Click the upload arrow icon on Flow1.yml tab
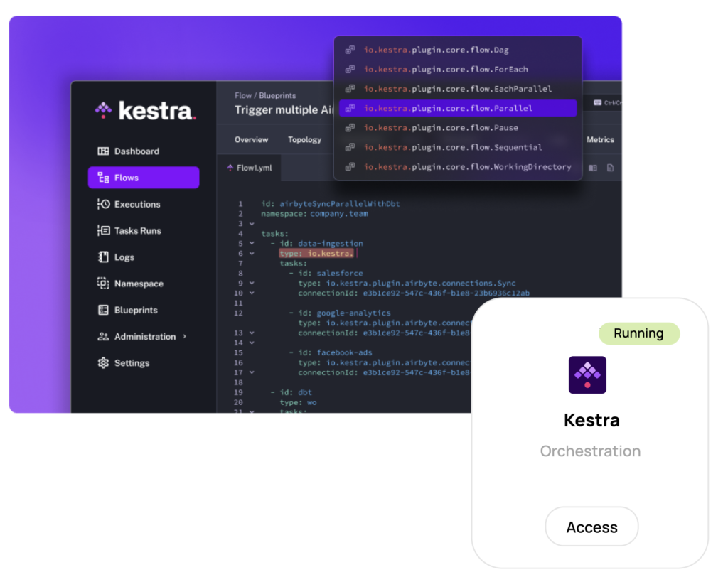Image resolution: width=728 pixels, height=582 pixels. 230,168
